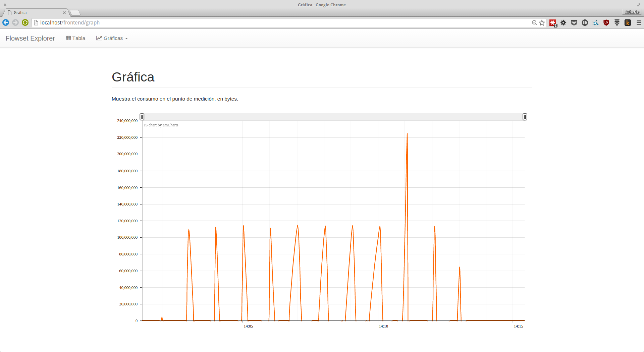
Task: Click the '20,000,000' axis value
Action: click(x=128, y=304)
